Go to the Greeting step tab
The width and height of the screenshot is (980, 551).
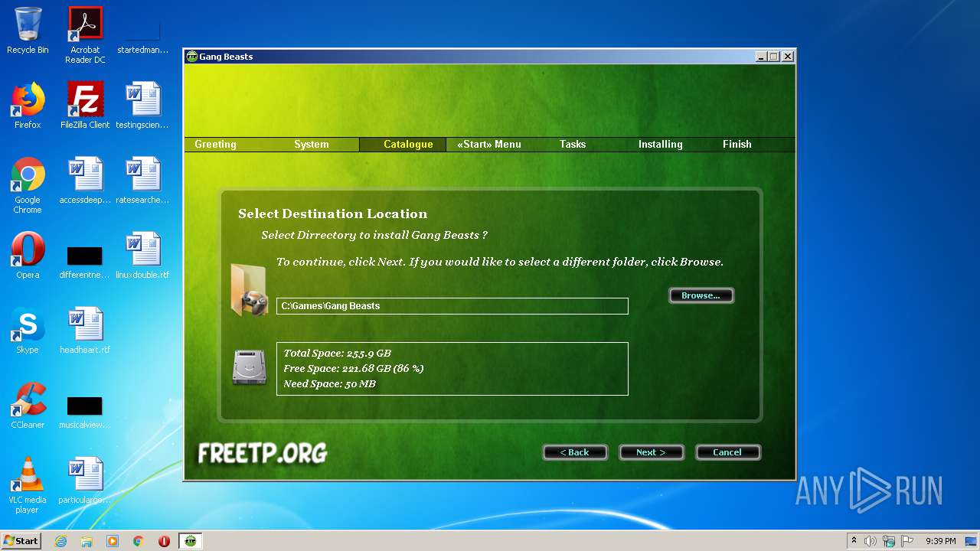pos(215,144)
